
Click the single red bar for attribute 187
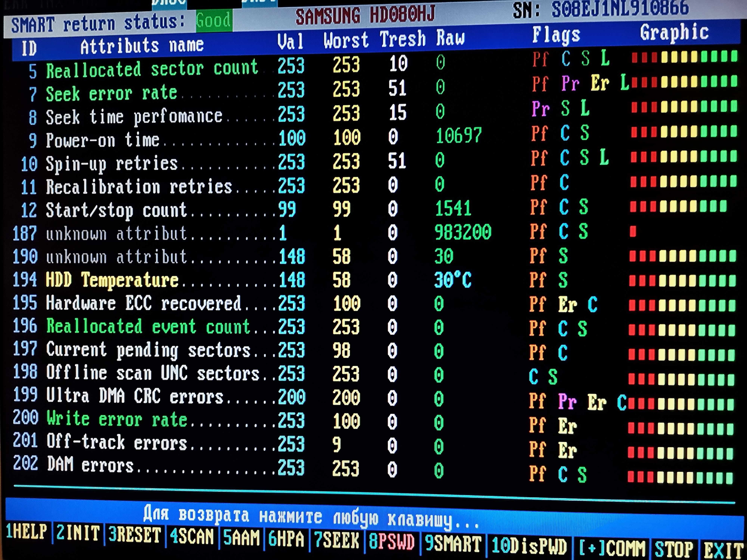pyautogui.click(x=633, y=232)
